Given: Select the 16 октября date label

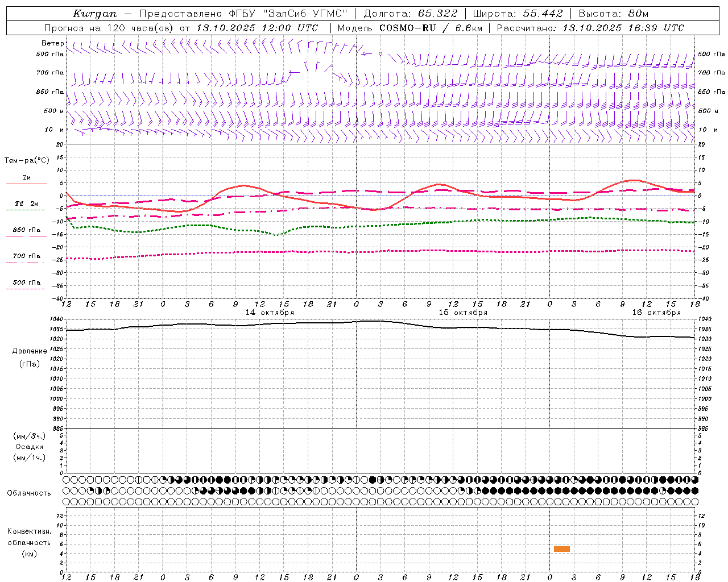Looking at the screenshot, I should (x=656, y=313).
